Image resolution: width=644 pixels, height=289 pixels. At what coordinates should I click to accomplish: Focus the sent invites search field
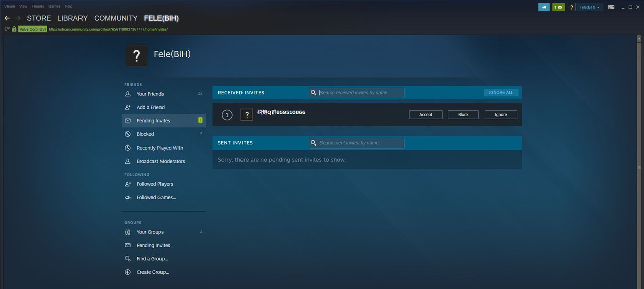[x=356, y=143]
